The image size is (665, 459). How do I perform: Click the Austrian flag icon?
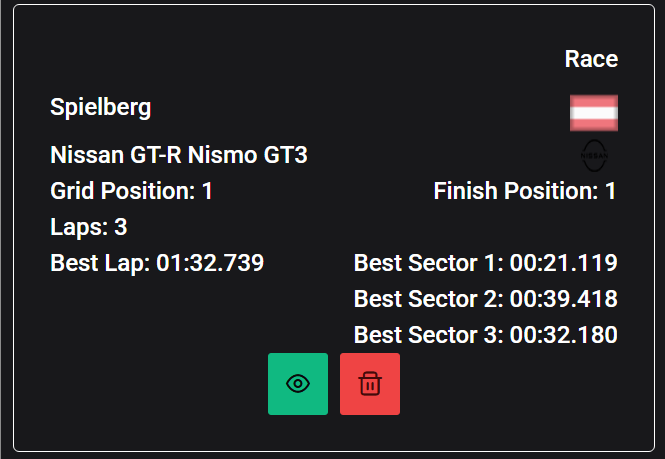pos(594,113)
